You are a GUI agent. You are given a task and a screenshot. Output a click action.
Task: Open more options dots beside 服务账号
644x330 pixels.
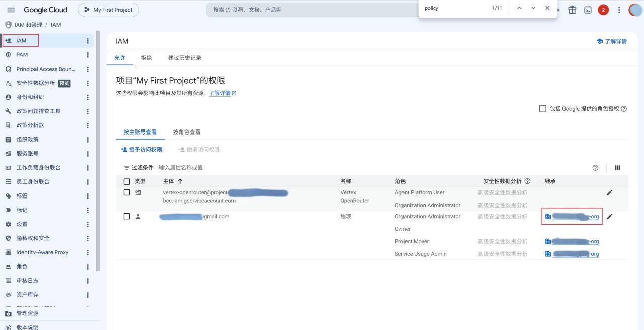pos(88,154)
